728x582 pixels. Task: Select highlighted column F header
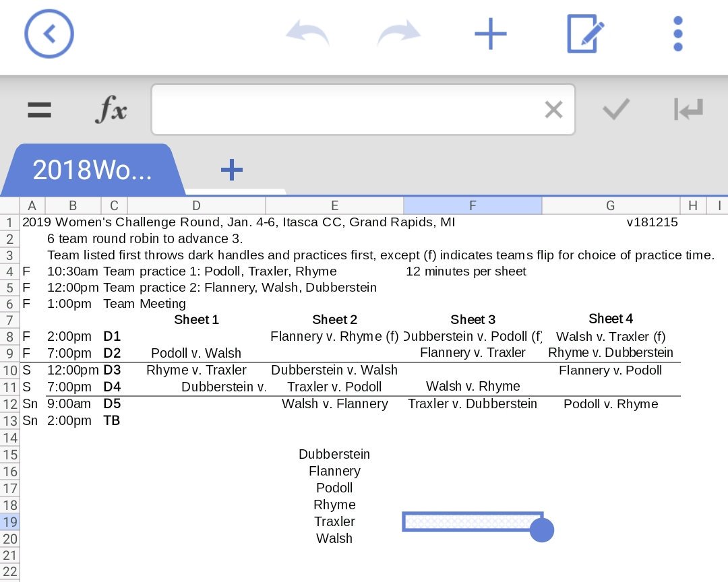click(x=473, y=205)
